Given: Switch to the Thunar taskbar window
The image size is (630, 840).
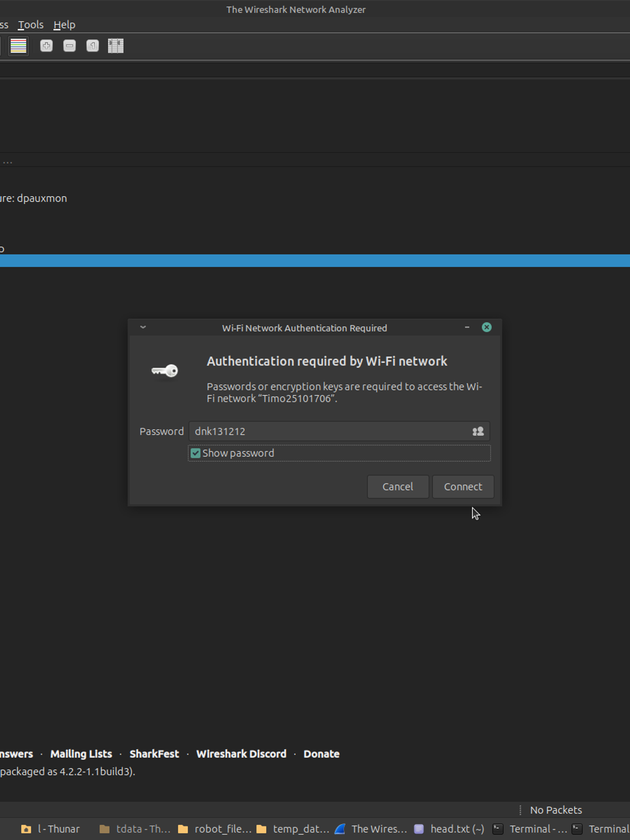Looking at the screenshot, I should point(51,829).
